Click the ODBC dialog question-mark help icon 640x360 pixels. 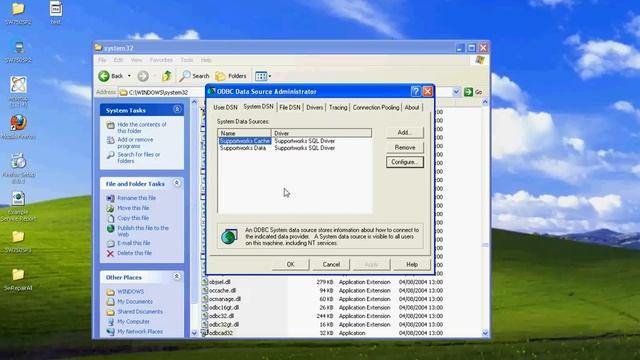pos(416,91)
